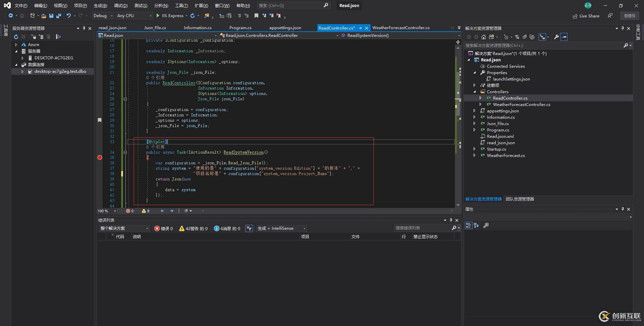Undo last edit via toolbar
The width and height of the screenshot is (644, 326).
tap(68, 15)
